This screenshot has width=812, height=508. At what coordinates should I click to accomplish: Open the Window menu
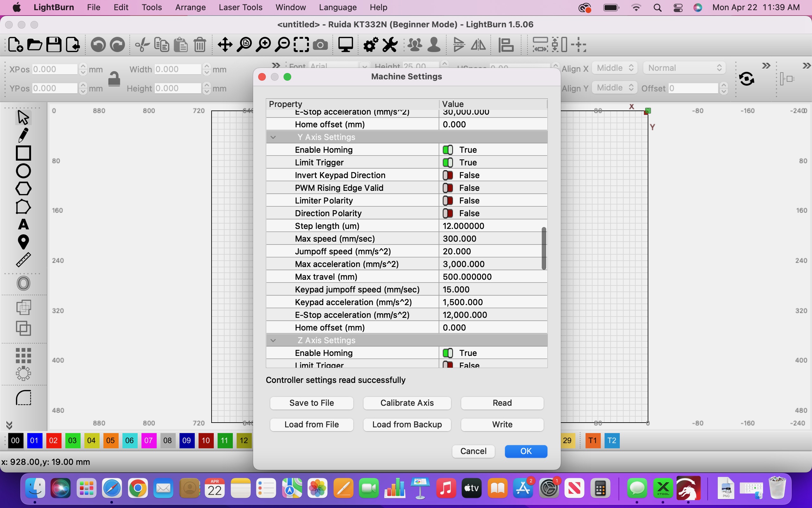[x=290, y=7]
